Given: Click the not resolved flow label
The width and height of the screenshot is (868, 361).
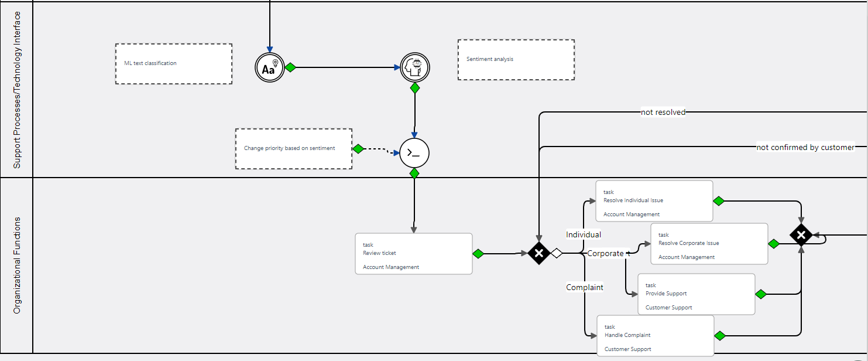Looking at the screenshot, I should pos(663,112).
